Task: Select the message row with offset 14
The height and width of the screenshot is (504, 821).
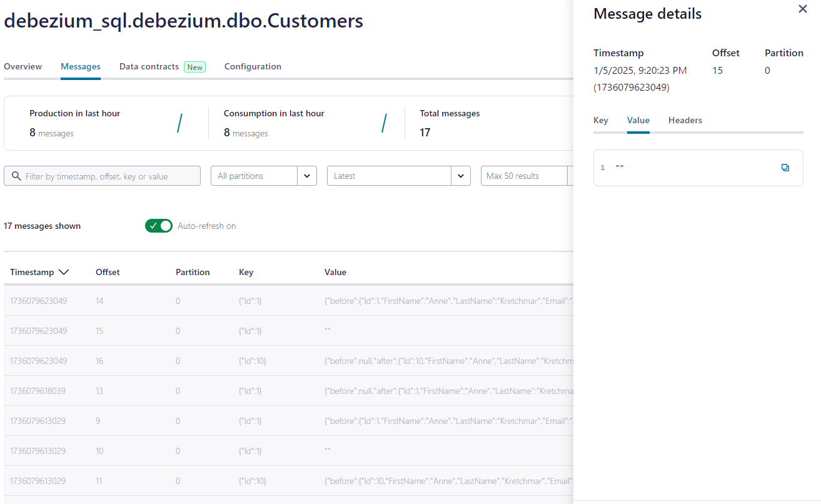Action: pyautogui.click(x=250, y=301)
